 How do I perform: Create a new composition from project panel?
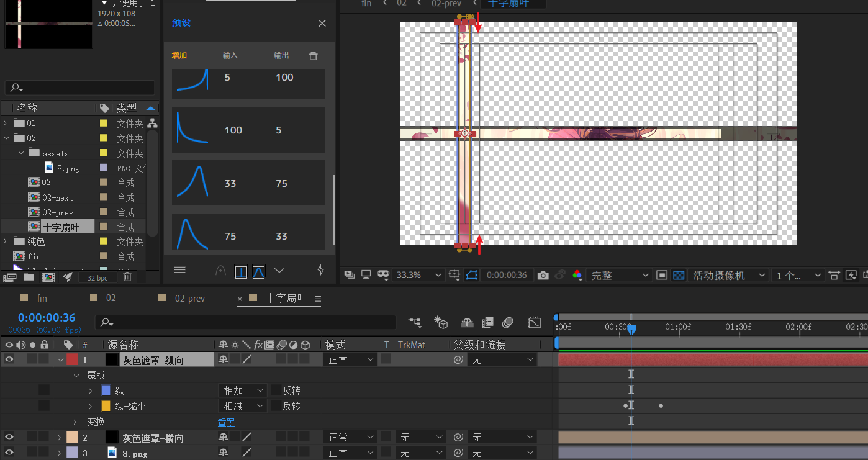point(48,277)
